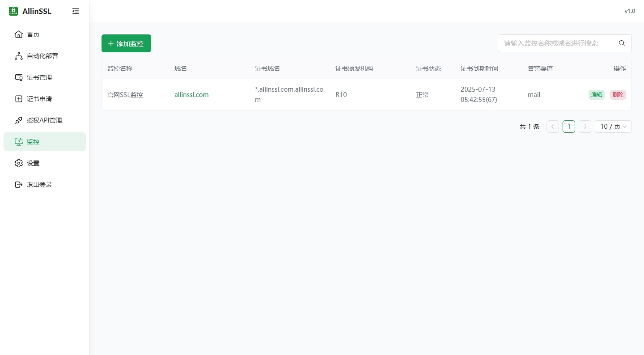Click the search magnifier icon
Image resolution: width=644 pixels, height=355 pixels.
pyautogui.click(x=622, y=43)
